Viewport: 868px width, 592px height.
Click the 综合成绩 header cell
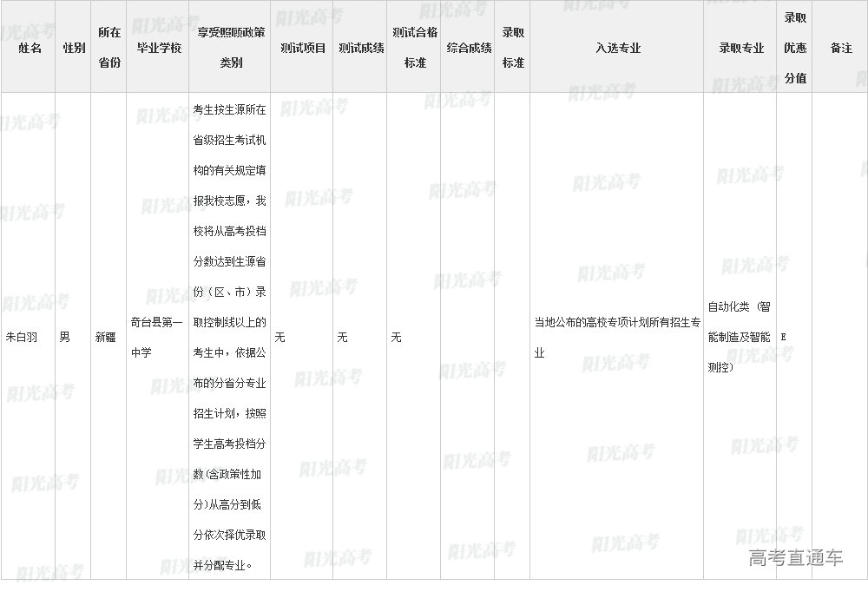(x=469, y=48)
